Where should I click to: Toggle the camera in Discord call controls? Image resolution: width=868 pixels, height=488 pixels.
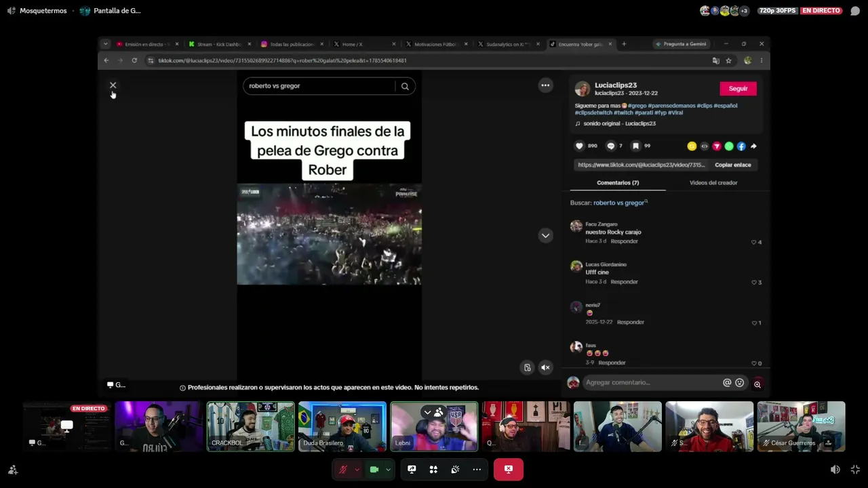click(374, 469)
